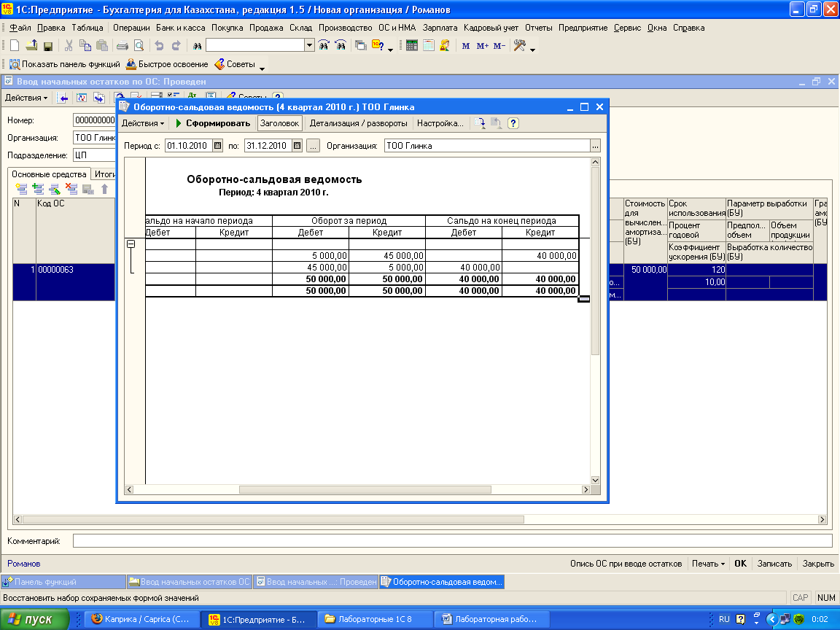Click RU language indicator in tray
Screen dimensions: 840x630
(724, 619)
